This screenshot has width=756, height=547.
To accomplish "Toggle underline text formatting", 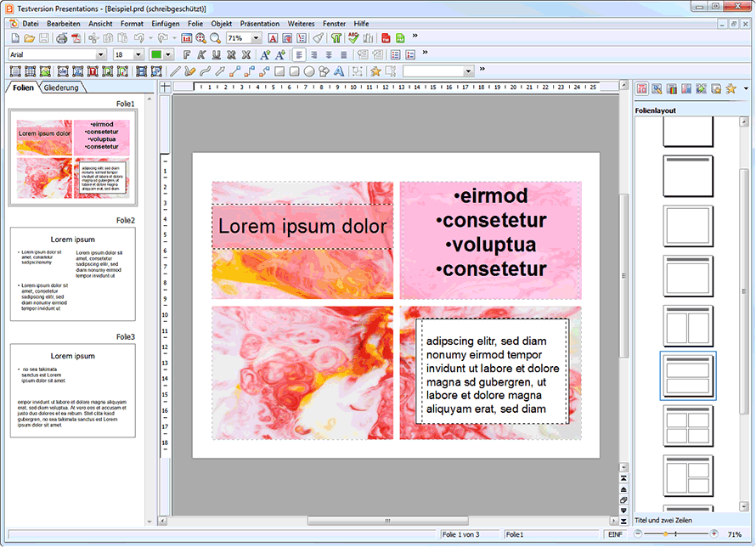I will point(217,54).
